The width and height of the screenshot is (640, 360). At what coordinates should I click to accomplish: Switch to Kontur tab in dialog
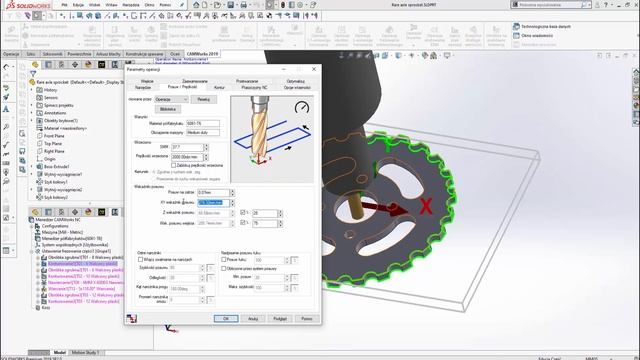[x=219, y=87]
